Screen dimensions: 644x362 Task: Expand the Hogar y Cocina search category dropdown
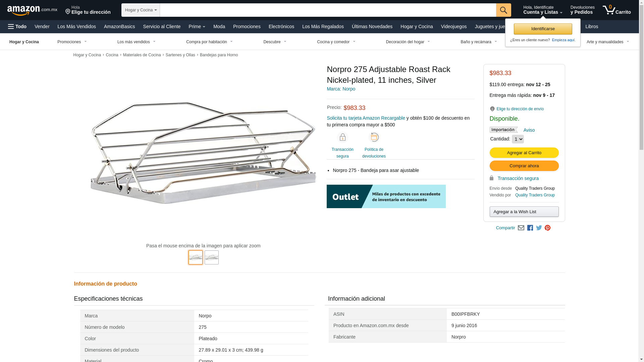[141, 10]
